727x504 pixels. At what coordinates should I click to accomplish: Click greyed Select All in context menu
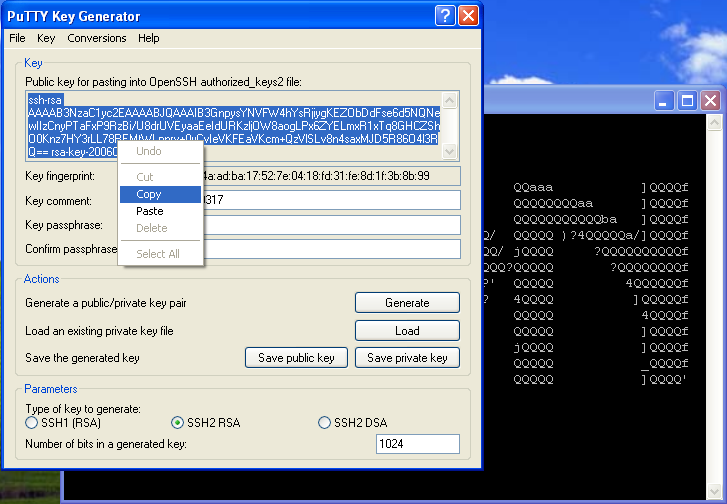160,254
